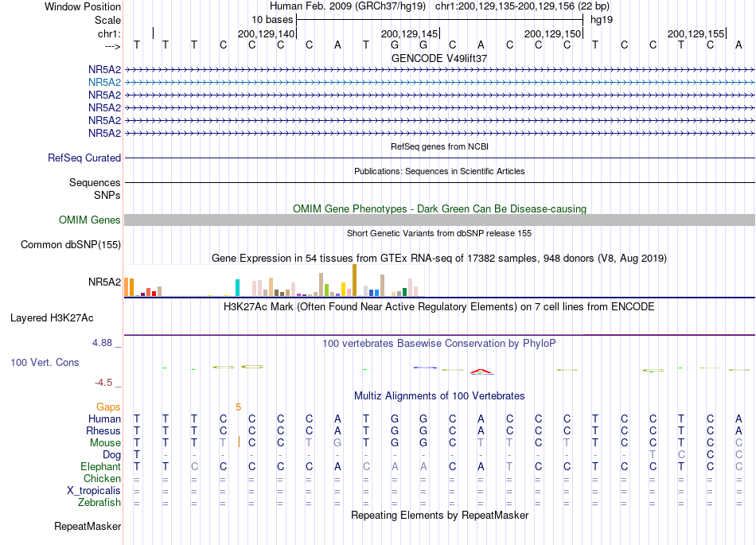Open the OMIM Genes track label
Viewport: 756px width, 545px height.
[x=90, y=220]
